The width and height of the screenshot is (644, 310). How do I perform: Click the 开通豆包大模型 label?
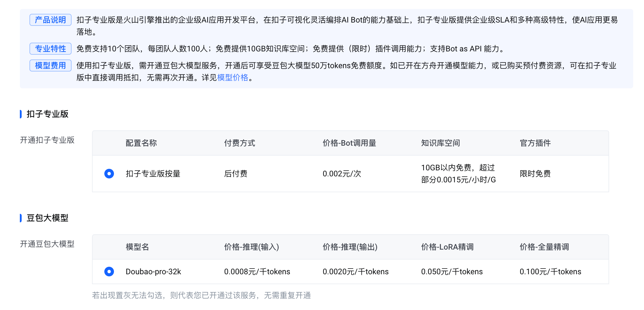[47, 244]
